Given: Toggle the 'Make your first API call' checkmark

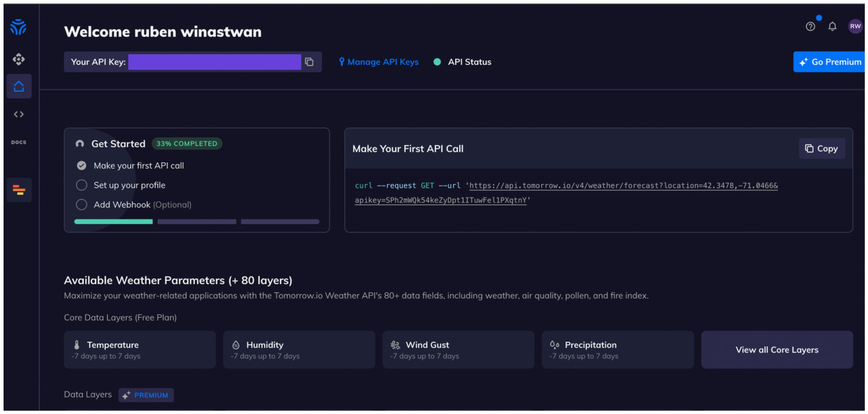Looking at the screenshot, I should [x=82, y=166].
